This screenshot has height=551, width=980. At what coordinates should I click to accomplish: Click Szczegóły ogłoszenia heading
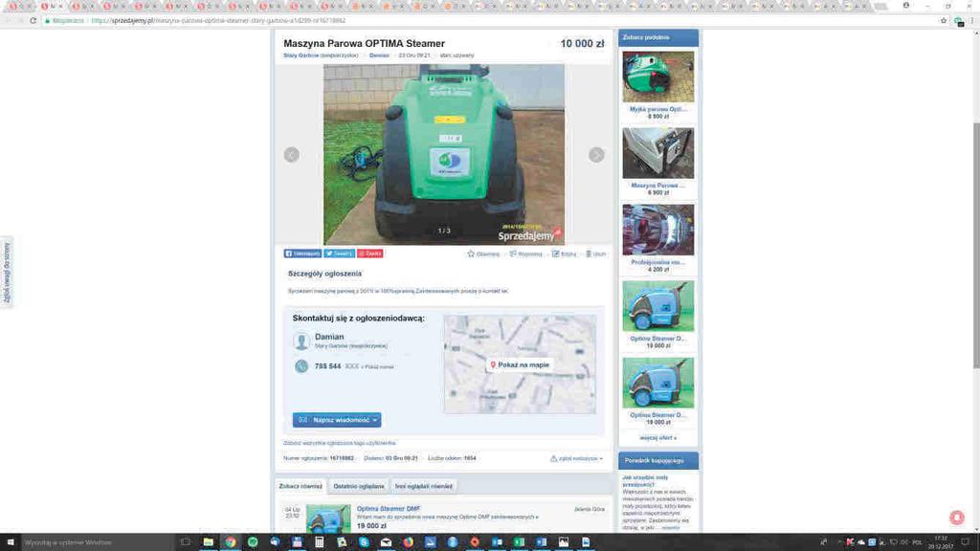325,274
